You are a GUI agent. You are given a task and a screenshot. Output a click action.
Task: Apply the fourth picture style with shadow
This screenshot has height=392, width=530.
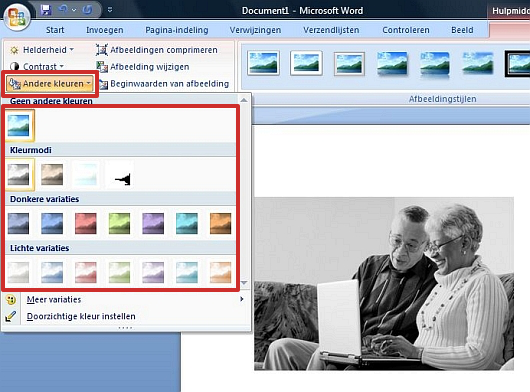pos(392,63)
